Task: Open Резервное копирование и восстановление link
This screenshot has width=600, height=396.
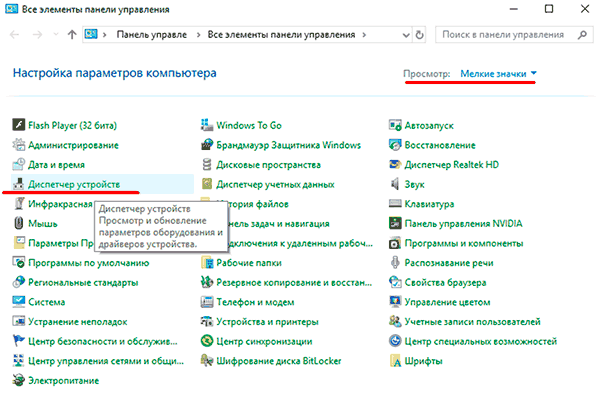Action: pyautogui.click(x=294, y=282)
